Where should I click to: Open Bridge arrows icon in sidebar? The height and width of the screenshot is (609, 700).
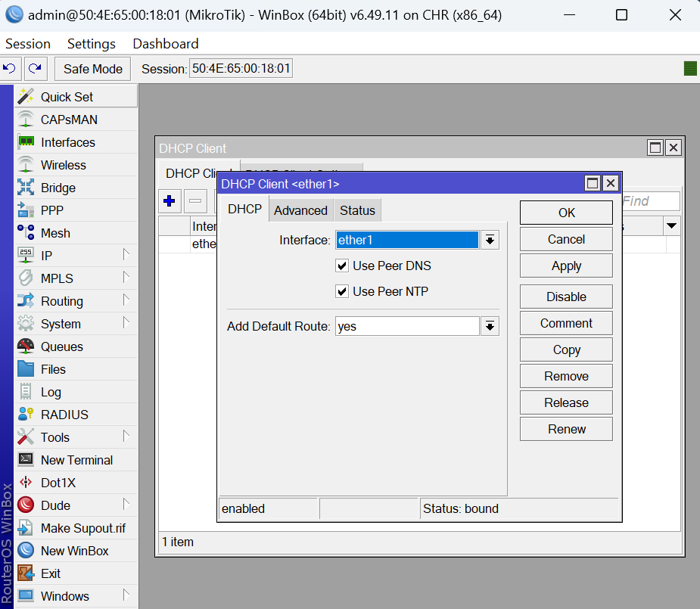26,188
